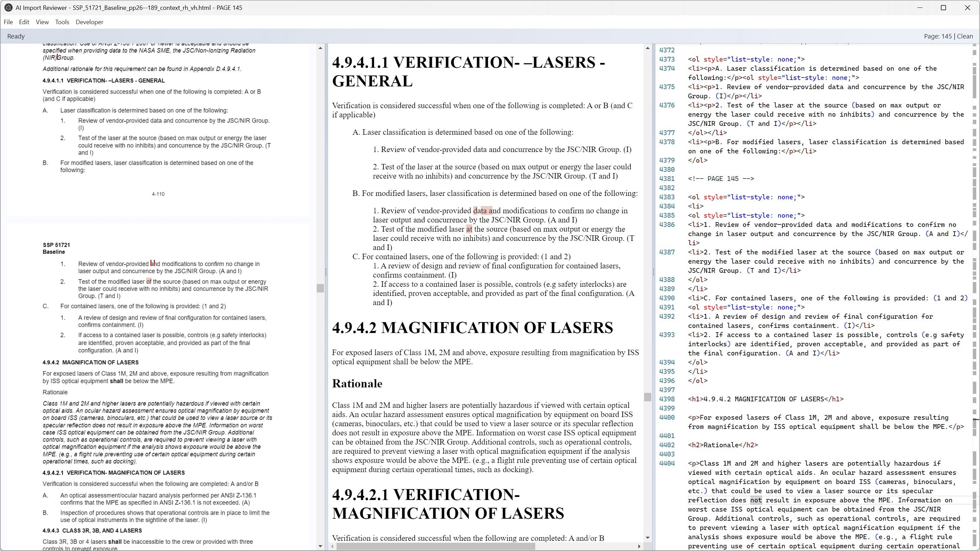Click the 'Rationale' heading in preview pane
Image resolution: width=980 pixels, height=551 pixels.
click(x=357, y=383)
